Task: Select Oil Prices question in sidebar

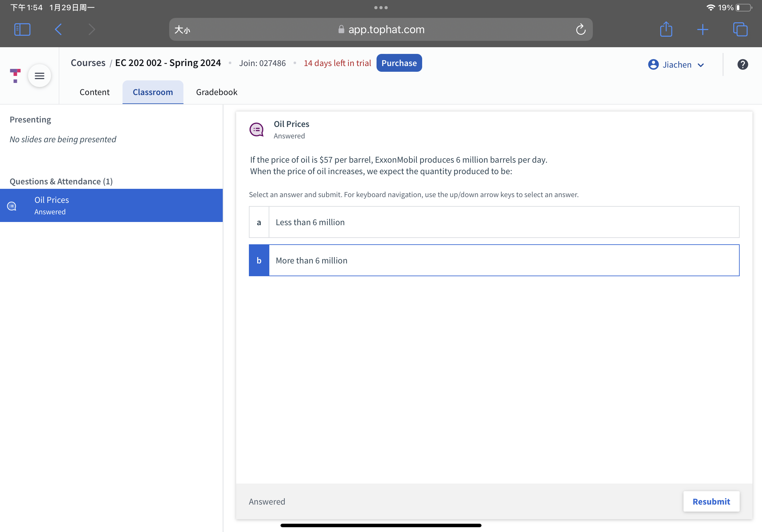Action: (111, 206)
